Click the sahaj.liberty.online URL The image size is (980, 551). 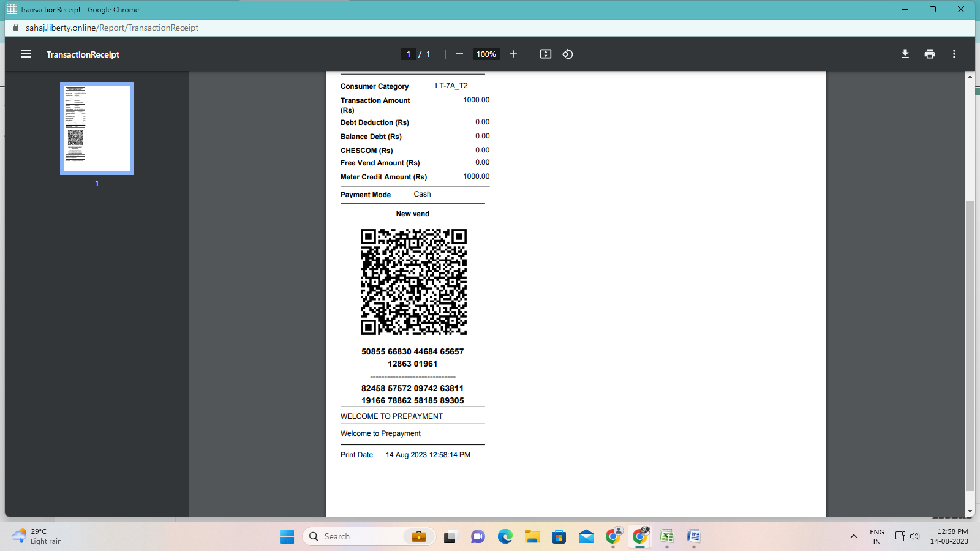click(x=112, y=28)
